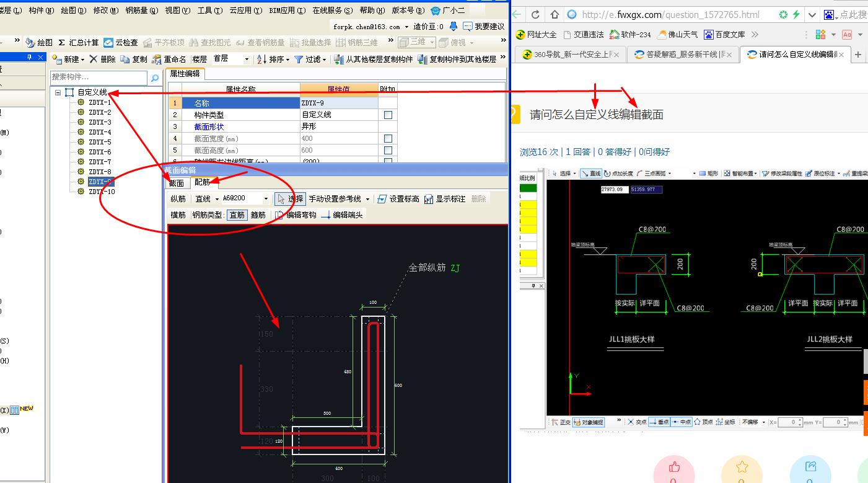Click the 新建 new component button

[x=69, y=59]
